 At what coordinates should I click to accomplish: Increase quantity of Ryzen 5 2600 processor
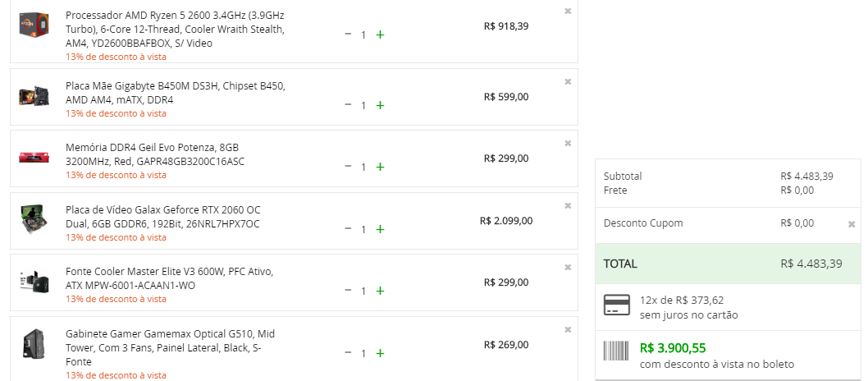381,34
